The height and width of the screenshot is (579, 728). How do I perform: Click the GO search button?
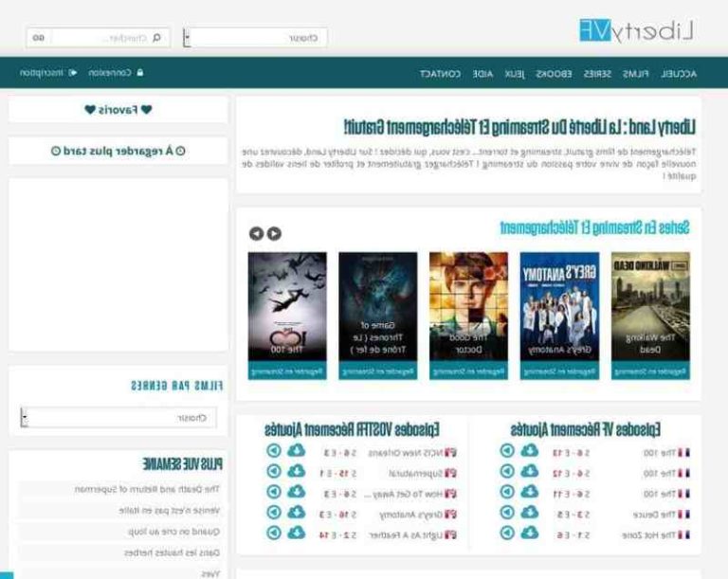(39, 38)
